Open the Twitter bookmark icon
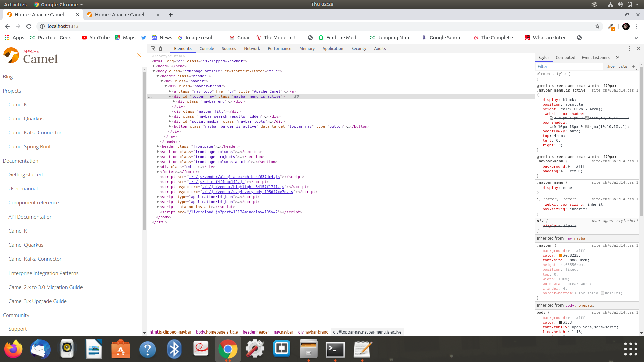Viewport: 644px width, 362px height. tap(144, 38)
